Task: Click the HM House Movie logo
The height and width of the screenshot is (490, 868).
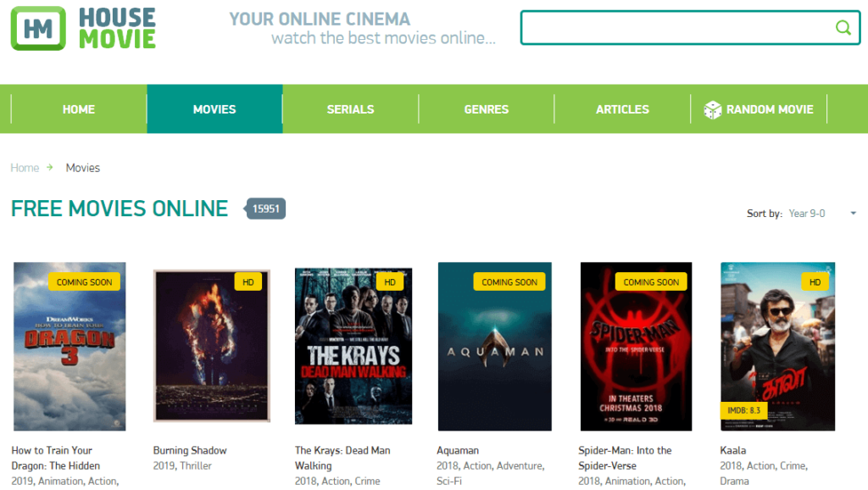Action: 82,28
